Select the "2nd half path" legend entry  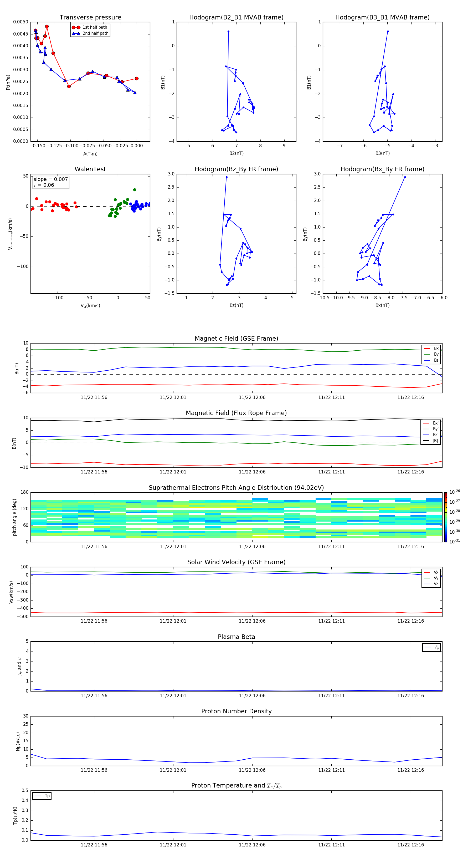[90, 33]
